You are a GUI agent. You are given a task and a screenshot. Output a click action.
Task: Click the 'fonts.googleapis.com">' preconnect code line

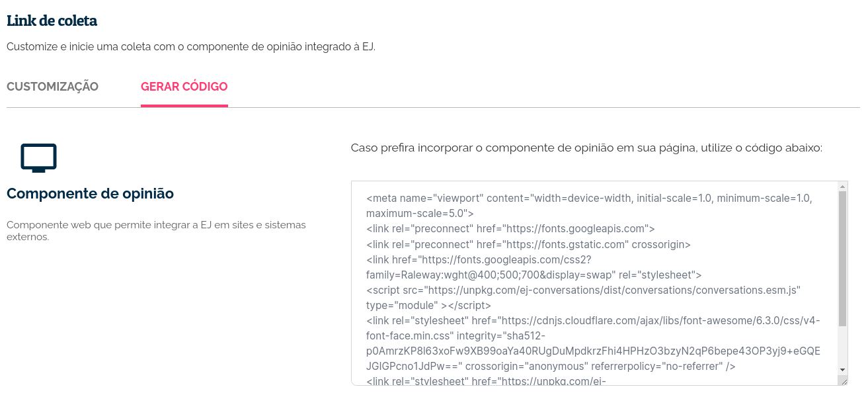(510, 229)
